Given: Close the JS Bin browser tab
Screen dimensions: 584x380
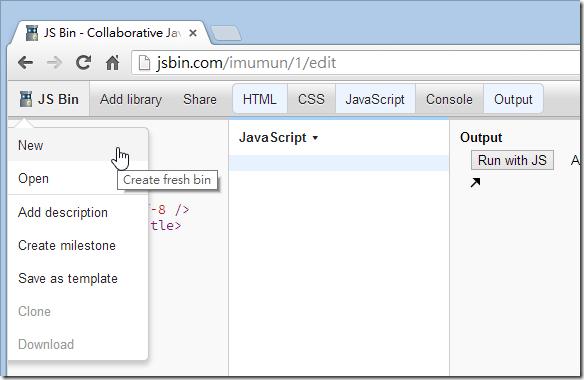Looking at the screenshot, I should [193, 33].
